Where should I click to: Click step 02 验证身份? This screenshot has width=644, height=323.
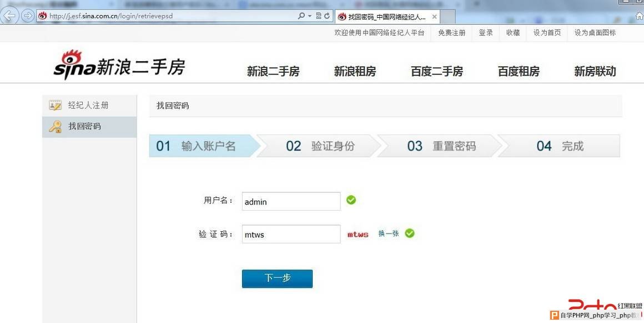click(x=320, y=146)
